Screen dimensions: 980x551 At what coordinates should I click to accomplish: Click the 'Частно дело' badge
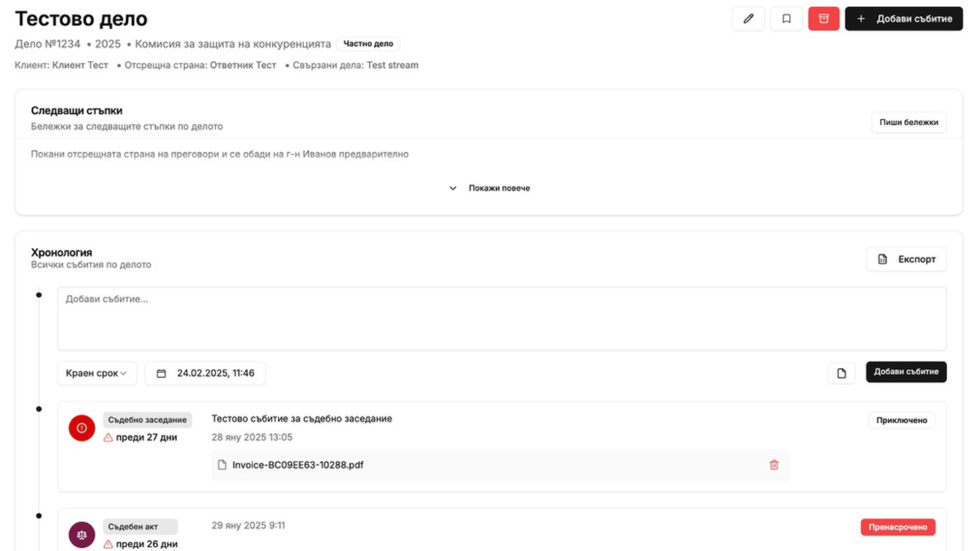click(368, 43)
